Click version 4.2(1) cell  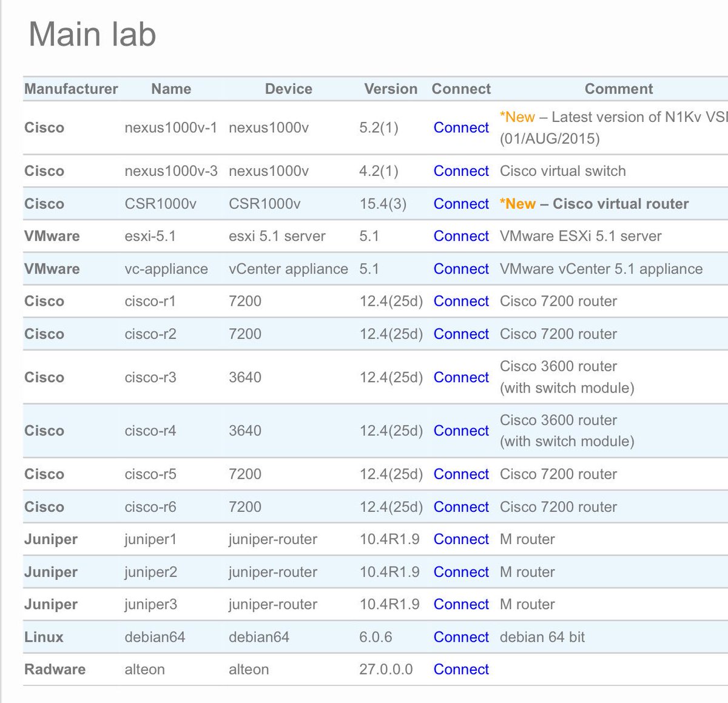tap(379, 171)
